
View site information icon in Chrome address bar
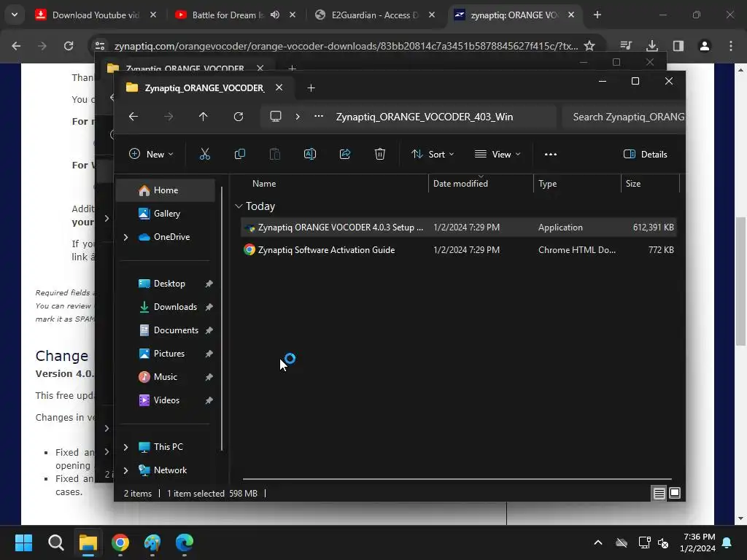(100, 46)
